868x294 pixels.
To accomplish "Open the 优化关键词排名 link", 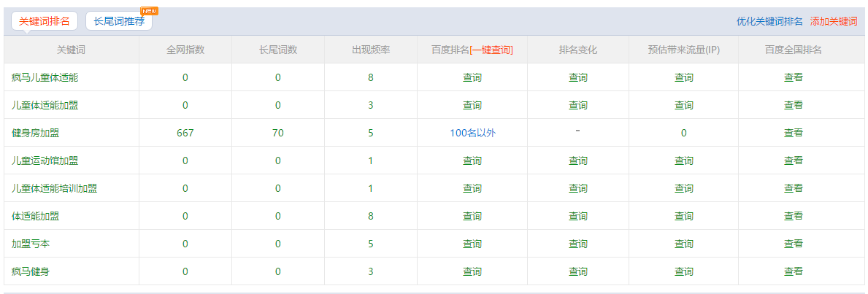I will pyautogui.click(x=769, y=22).
